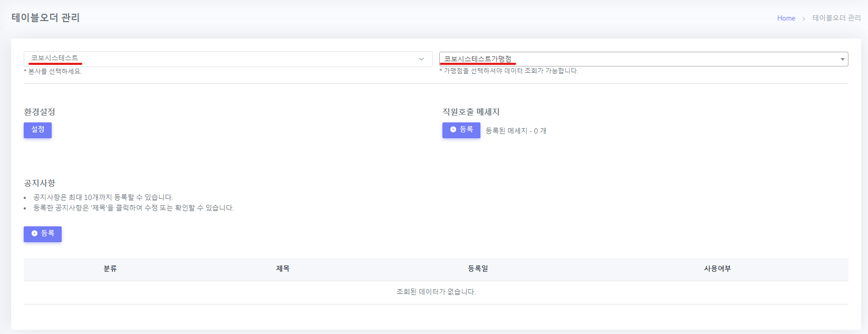868x334 pixels.
Task: Click the '제목'을 클릭하여 수정 note
Action: [x=133, y=208]
